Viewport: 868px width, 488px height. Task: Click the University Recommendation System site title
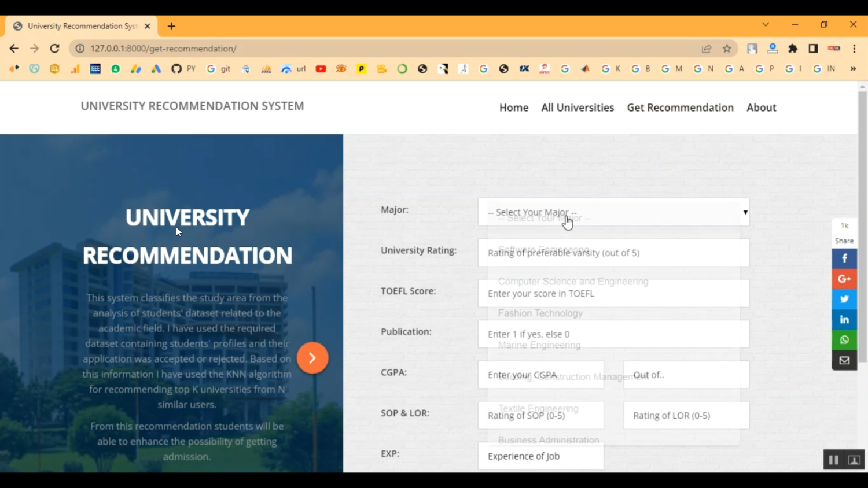(192, 106)
